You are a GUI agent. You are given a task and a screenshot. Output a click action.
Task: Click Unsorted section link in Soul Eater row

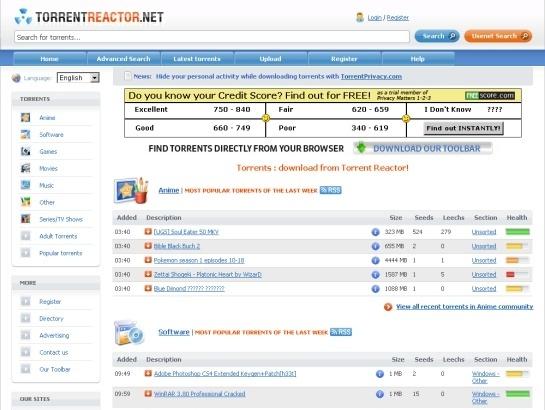(x=484, y=232)
